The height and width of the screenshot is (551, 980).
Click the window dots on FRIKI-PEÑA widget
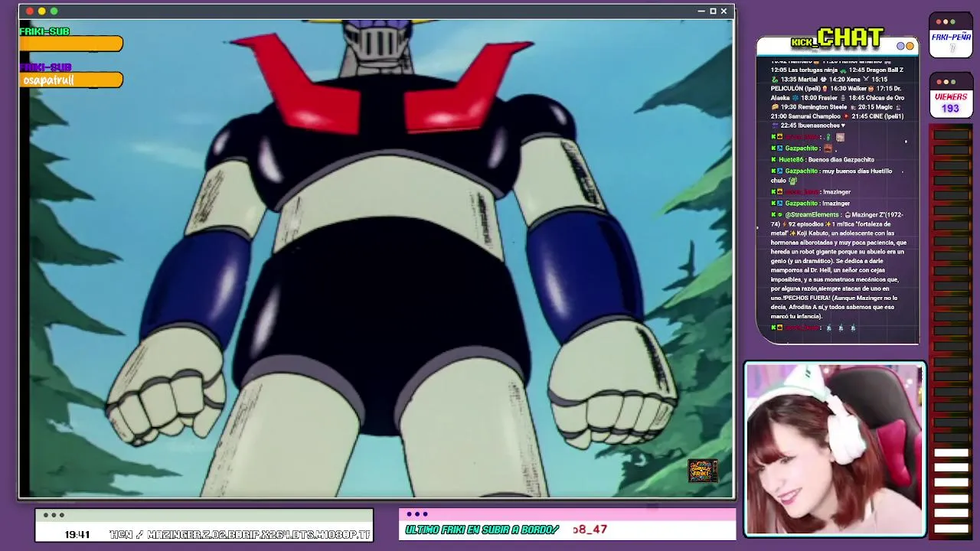pos(946,21)
